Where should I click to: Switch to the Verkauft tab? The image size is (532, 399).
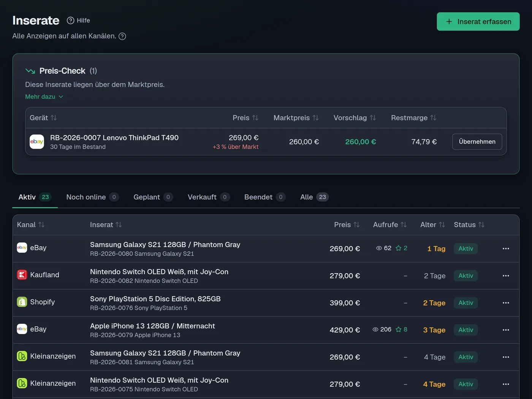tap(208, 197)
